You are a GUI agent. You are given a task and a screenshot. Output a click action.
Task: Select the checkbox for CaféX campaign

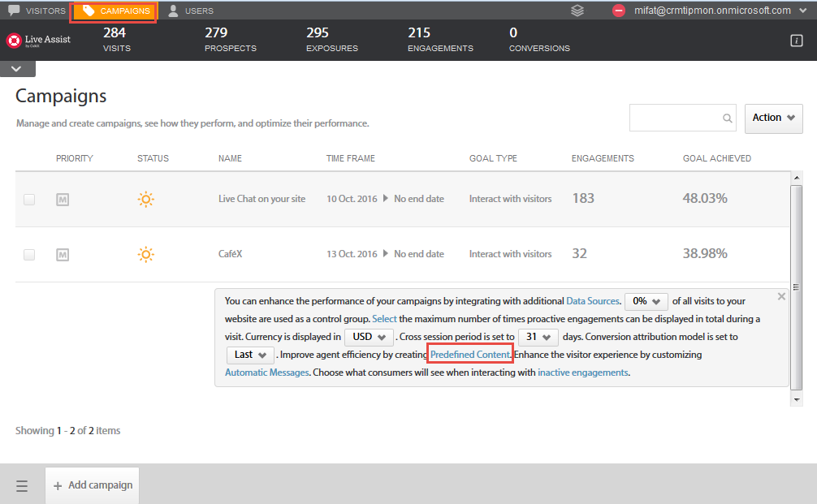point(29,254)
